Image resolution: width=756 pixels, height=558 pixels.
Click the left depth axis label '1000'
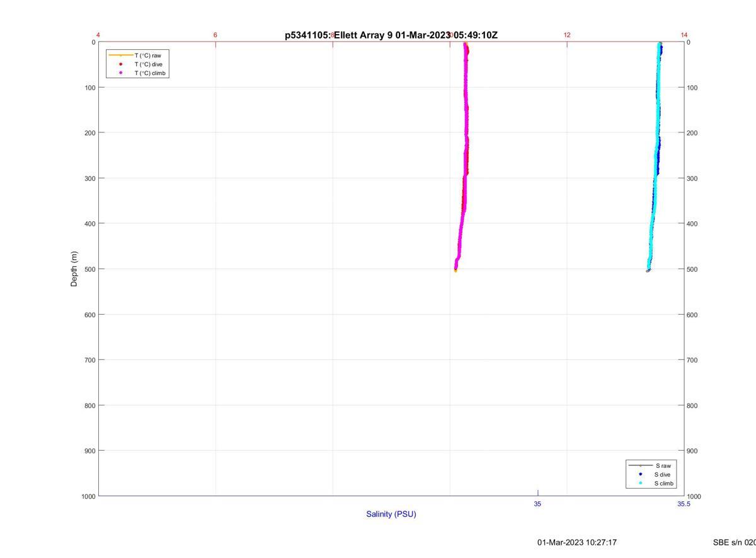click(88, 496)
